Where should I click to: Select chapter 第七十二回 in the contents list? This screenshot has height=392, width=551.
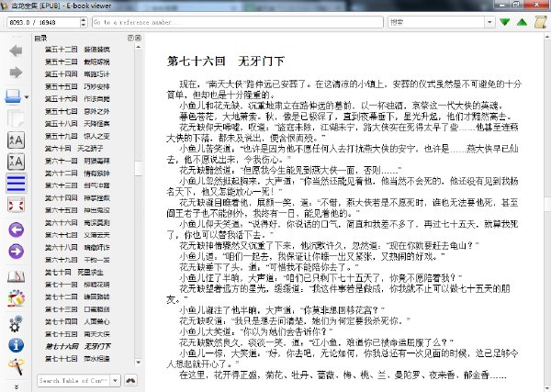[77, 297]
